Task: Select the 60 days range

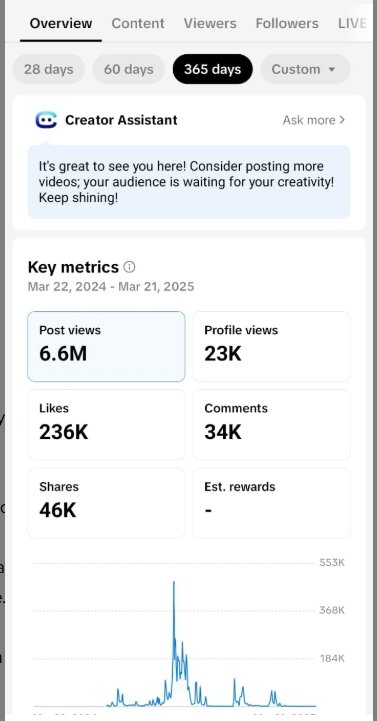Action: point(129,69)
